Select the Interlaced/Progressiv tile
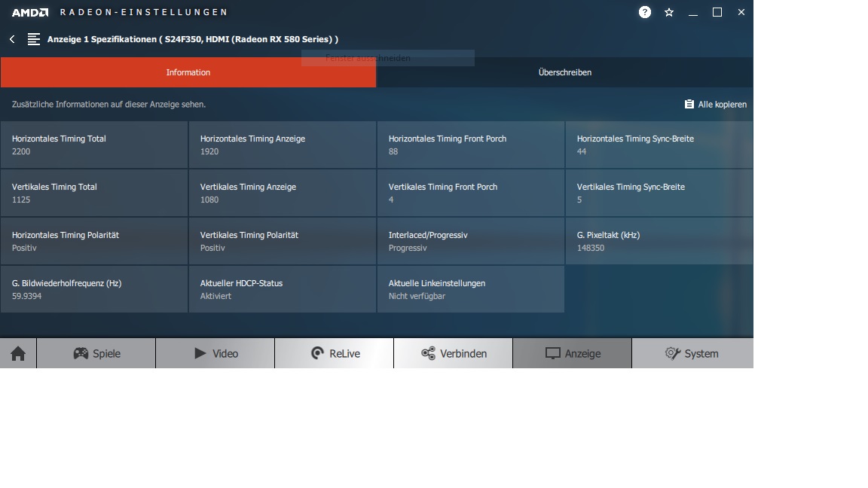The image size is (868, 488). coord(470,241)
